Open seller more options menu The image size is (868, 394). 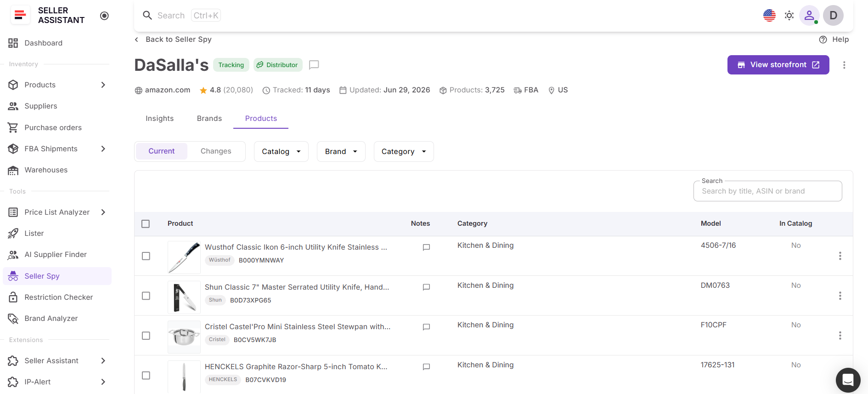click(x=844, y=65)
